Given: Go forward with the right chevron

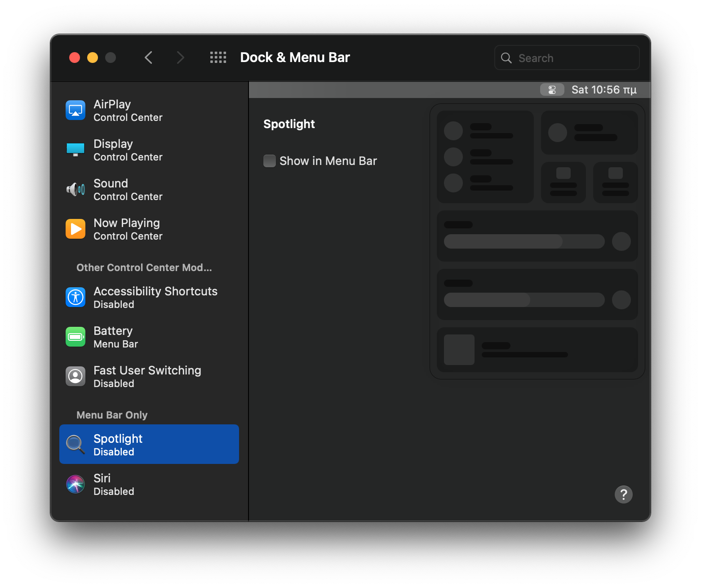Looking at the screenshot, I should [180, 58].
